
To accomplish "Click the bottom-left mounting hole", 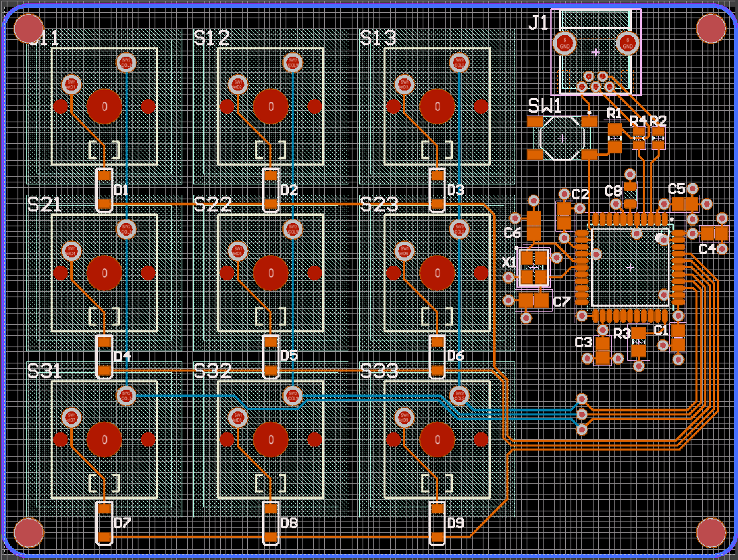I will [x=28, y=533].
